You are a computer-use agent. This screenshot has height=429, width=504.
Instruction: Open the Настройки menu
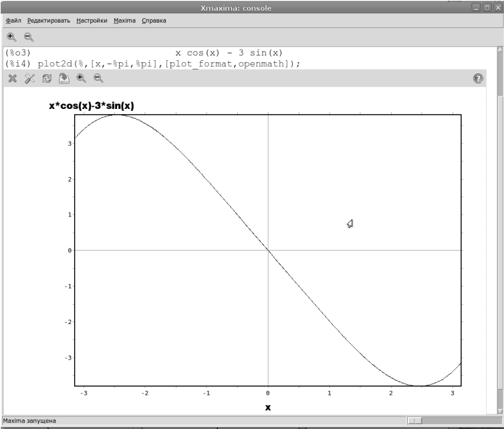point(92,21)
